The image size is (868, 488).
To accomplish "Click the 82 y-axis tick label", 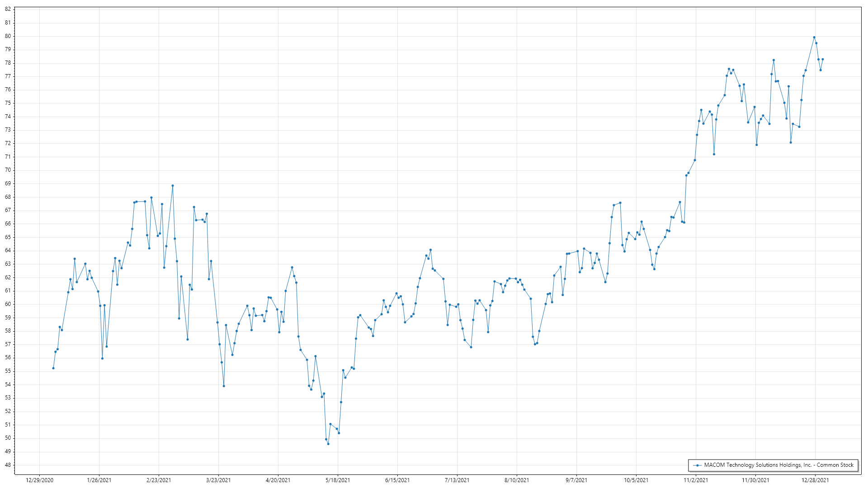I will 8,9.
